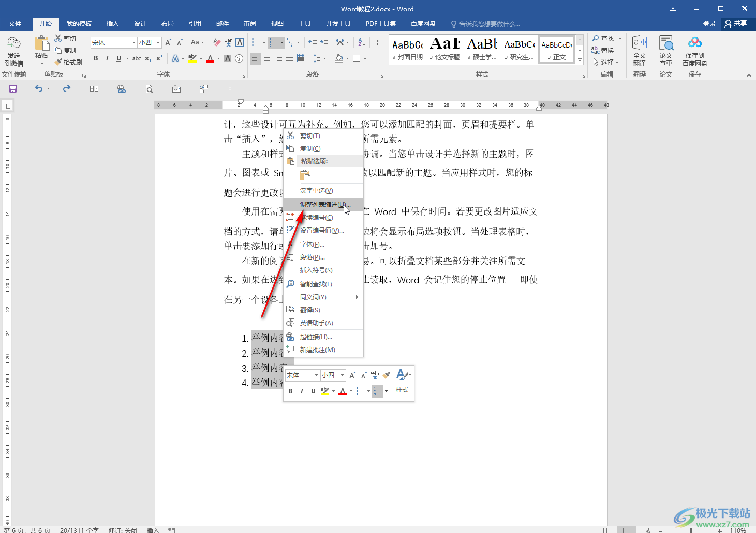Click the tab selector L icon left of ruler
This screenshot has height=533, width=756.
[x=7, y=106]
